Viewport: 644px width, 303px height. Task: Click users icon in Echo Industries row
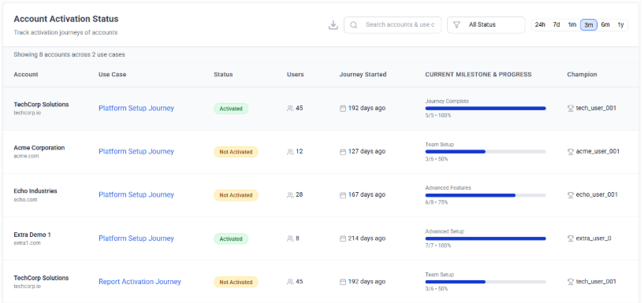coord(290,194)
